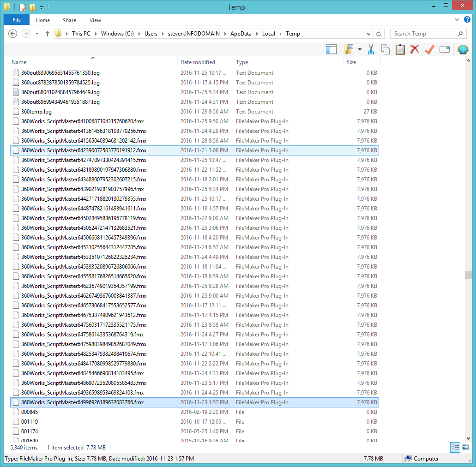Click the file icon of 000845
Viewport: 476px width, 467px height.
coord(16,412)
